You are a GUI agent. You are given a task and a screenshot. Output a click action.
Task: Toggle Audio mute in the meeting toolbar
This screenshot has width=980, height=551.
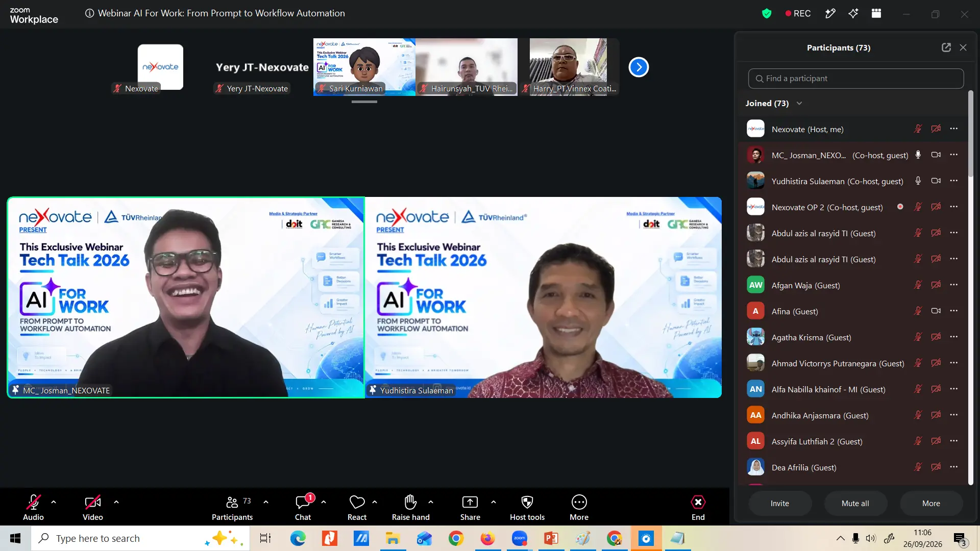33,507
